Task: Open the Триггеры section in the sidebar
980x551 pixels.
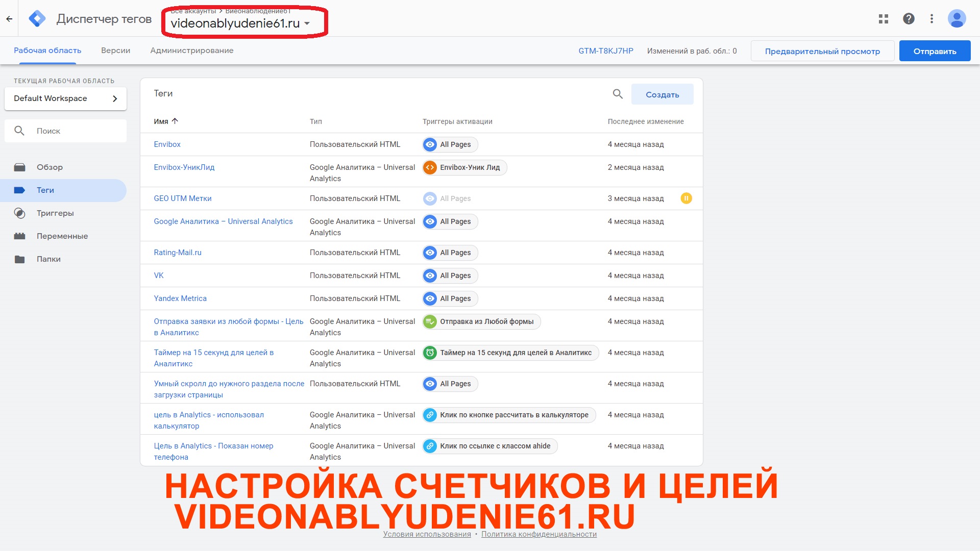Action: (x=55, y=213)
